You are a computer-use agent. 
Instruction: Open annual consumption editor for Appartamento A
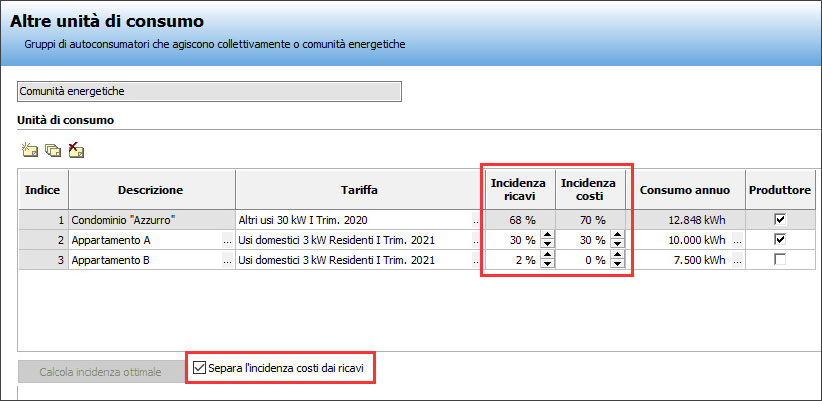pos(737,240)
